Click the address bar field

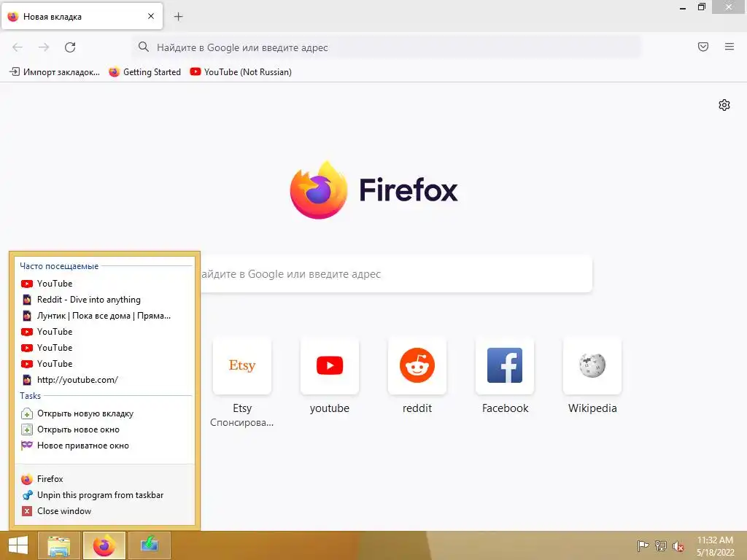[x=386, y=47]
